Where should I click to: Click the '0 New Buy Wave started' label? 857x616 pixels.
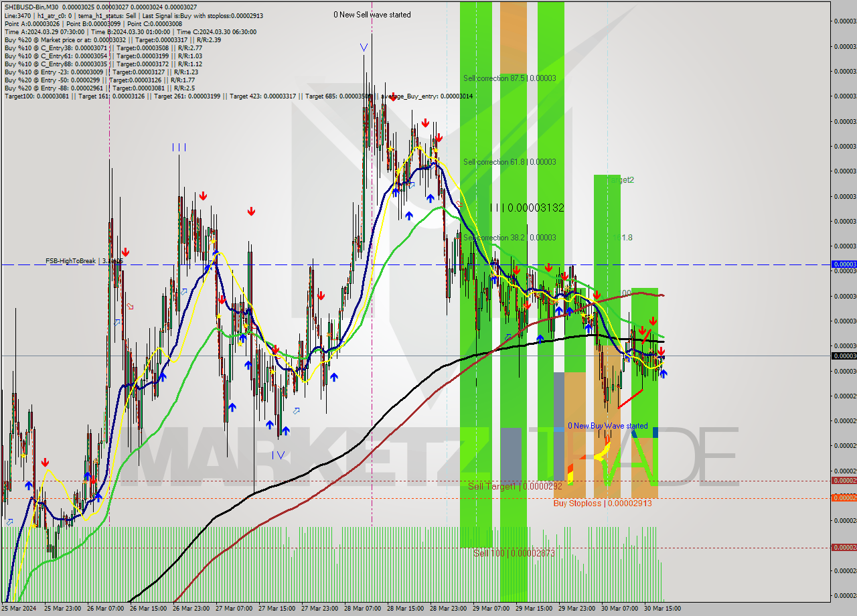pos(608,426)
